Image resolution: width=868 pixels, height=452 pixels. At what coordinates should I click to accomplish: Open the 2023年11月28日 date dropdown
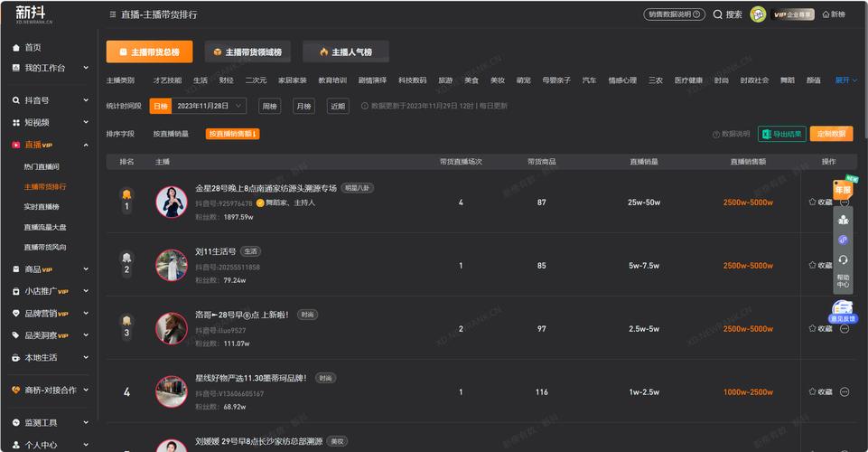(209, 106)
